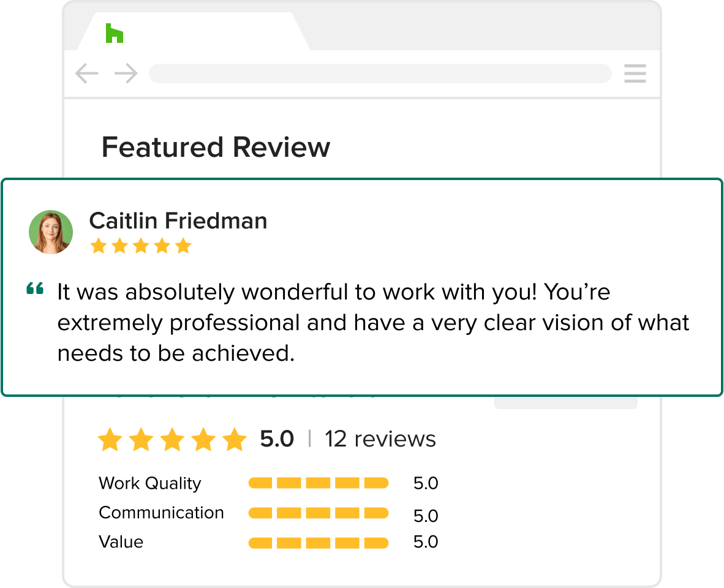Click the Work Quality rating bar
The height and width of the screenshot is (588, 724).
point(318,483)
